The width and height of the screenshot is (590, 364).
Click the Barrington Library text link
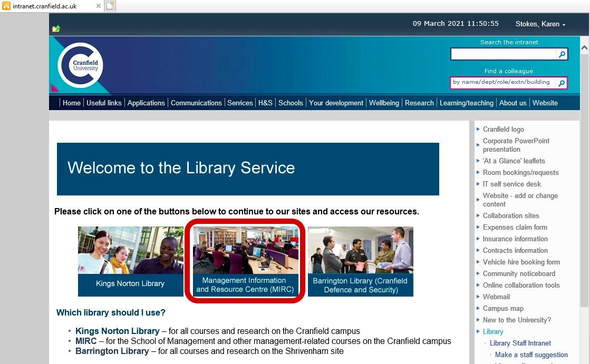112,351
